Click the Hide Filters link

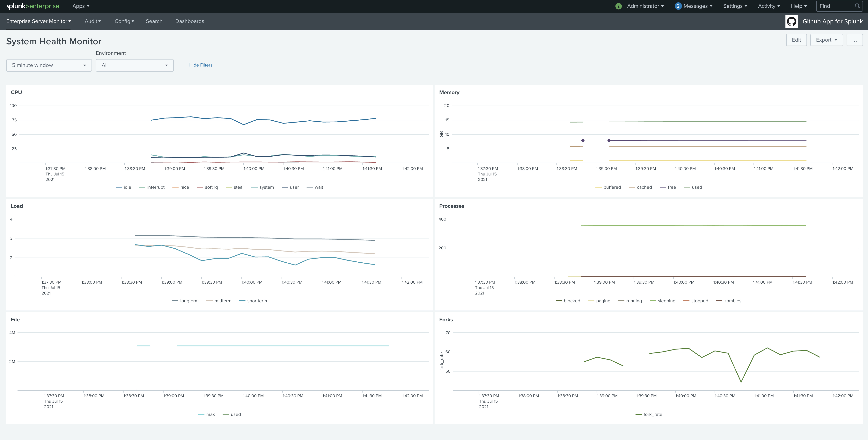(201, 65)
